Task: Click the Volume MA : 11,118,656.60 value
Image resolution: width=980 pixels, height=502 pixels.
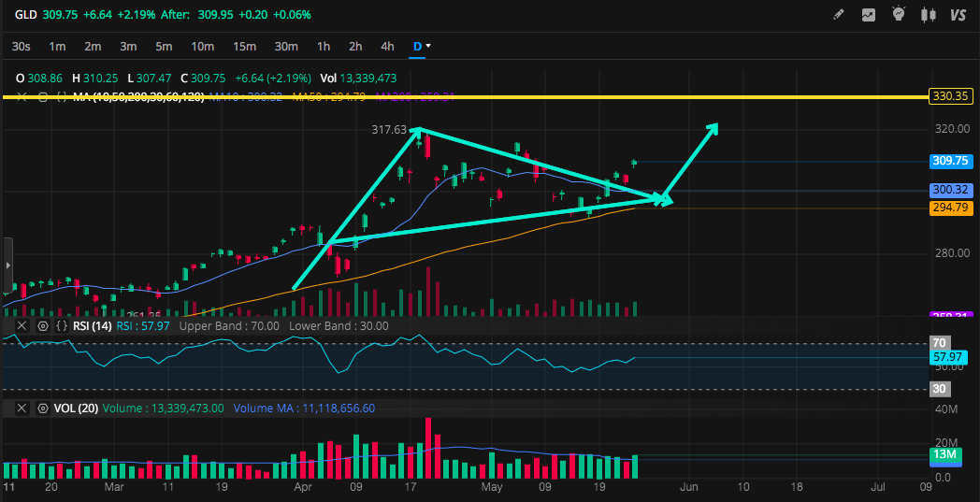Action: click(304, 409)
